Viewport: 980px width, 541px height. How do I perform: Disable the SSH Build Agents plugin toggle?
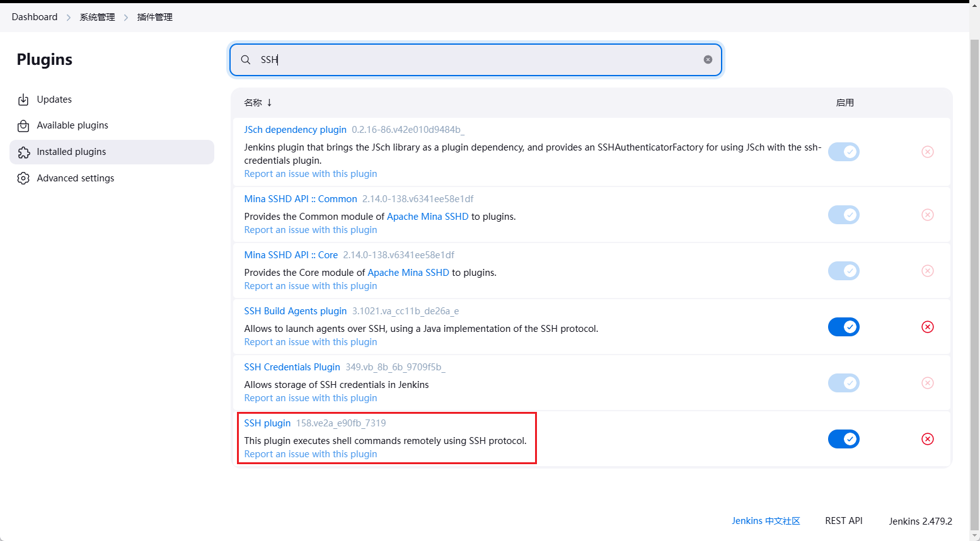pyautogui.click(x=843, y=327)
